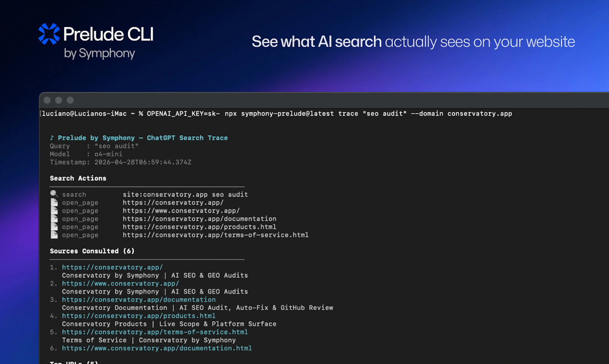Click "OPENAI_API_KEY=sk-" in the command line

(183, 113)
